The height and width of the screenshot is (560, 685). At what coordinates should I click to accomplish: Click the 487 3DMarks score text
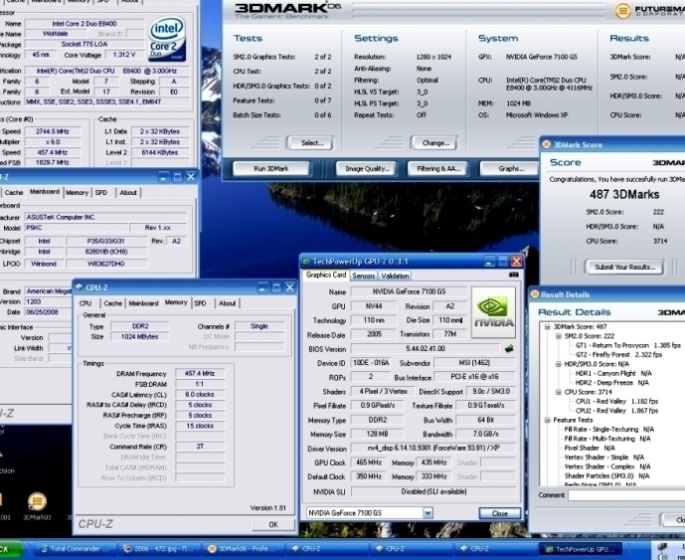point(624,194)
